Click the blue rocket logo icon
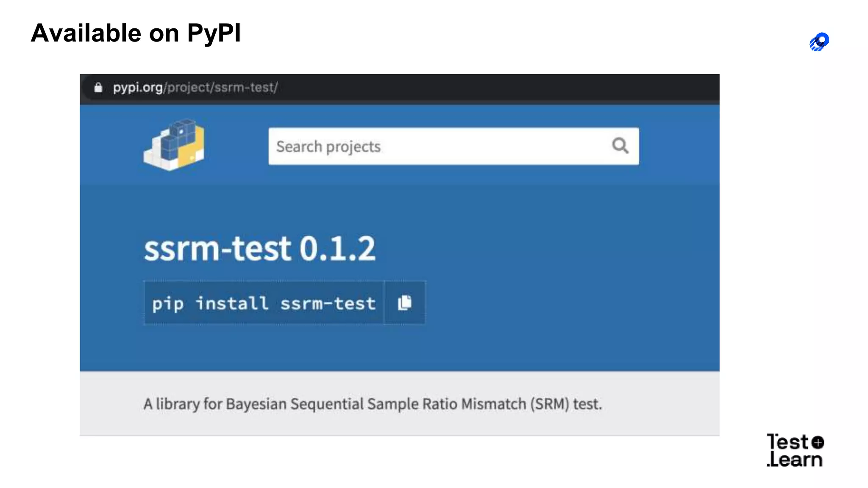868x488 pixels. pos(819,42)
